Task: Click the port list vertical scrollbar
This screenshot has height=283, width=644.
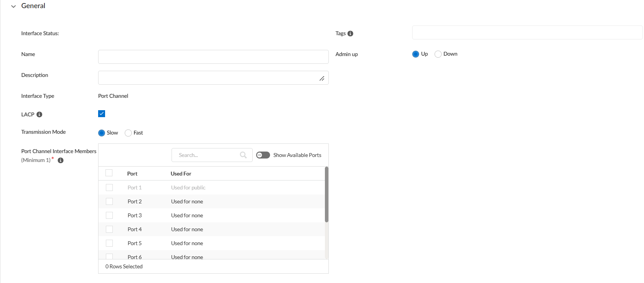Action: (x=326, y=195)
